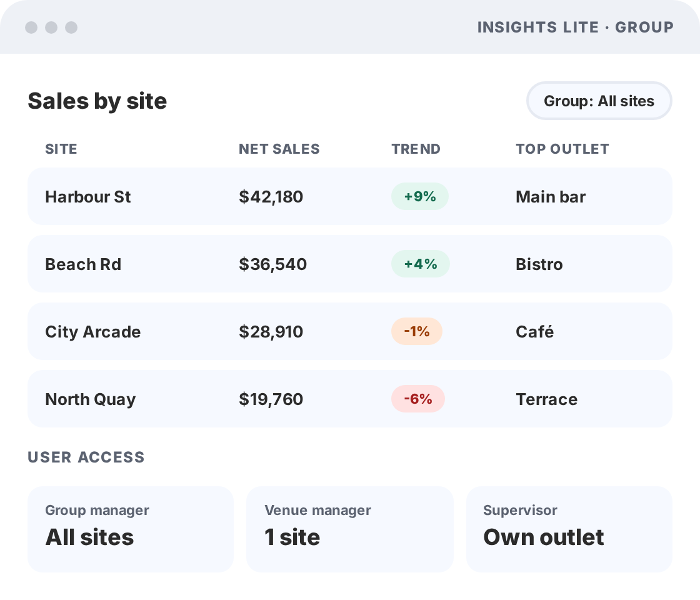Click the Sales by site heading
700x600 pixels.
click(x=97, y=101)
